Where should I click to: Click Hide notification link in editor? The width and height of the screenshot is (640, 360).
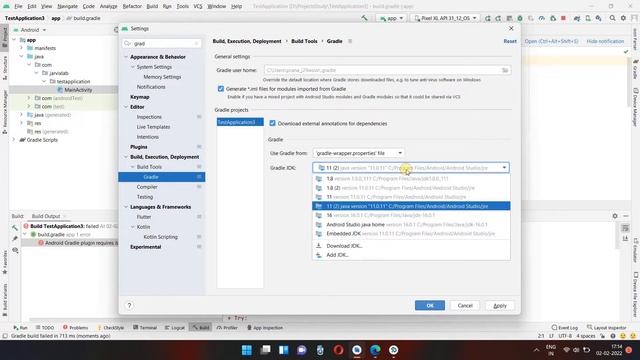coord(605,41)
